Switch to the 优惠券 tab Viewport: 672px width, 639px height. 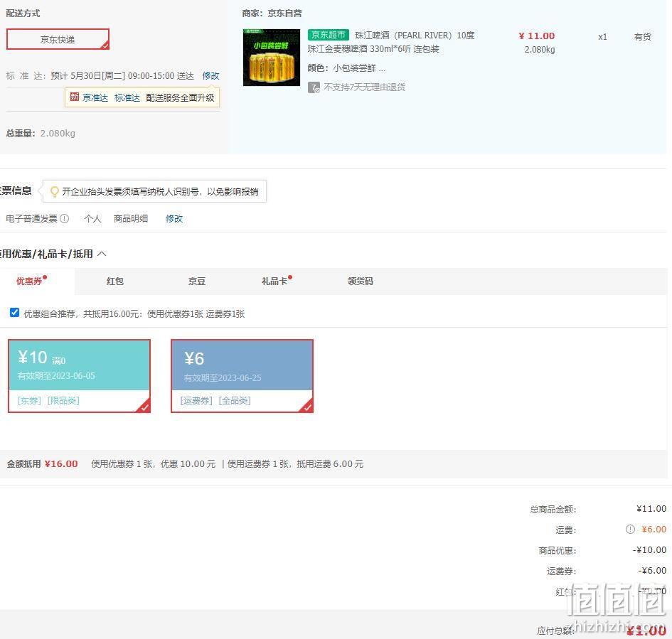[x=29, y=281]
